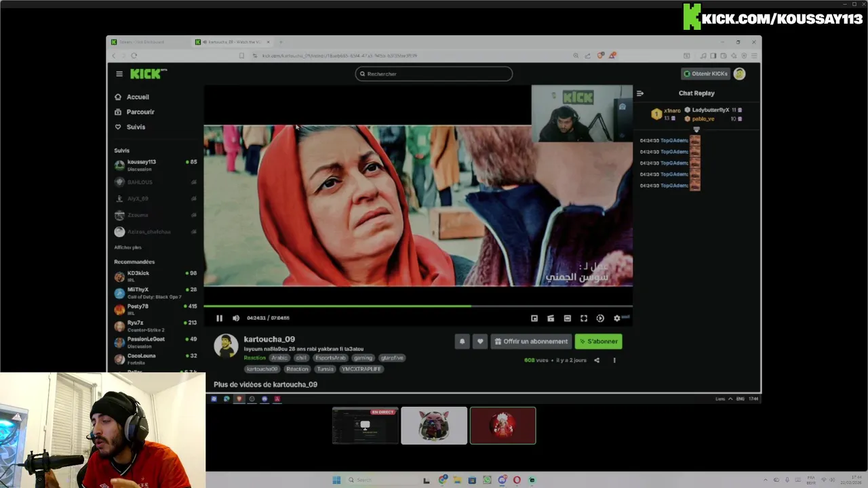
Task: Click the green Reaction category link
Action: (255, 358)
